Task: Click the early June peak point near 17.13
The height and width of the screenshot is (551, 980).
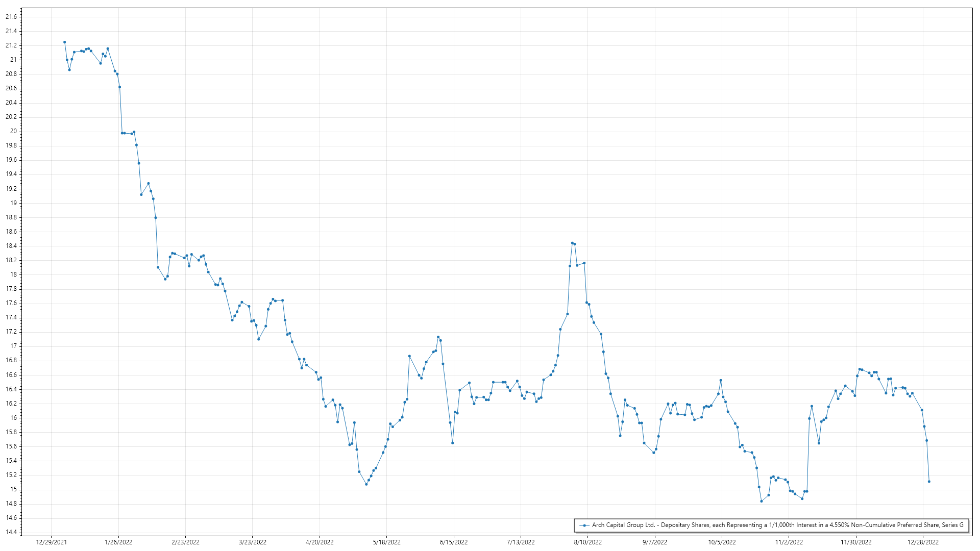Action: click(x=438, y=337)
